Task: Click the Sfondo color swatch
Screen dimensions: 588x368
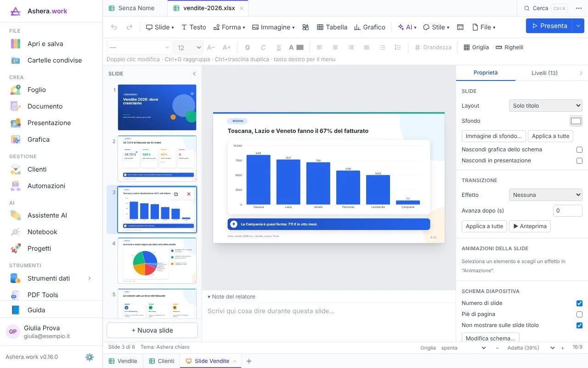Action: 576,121
